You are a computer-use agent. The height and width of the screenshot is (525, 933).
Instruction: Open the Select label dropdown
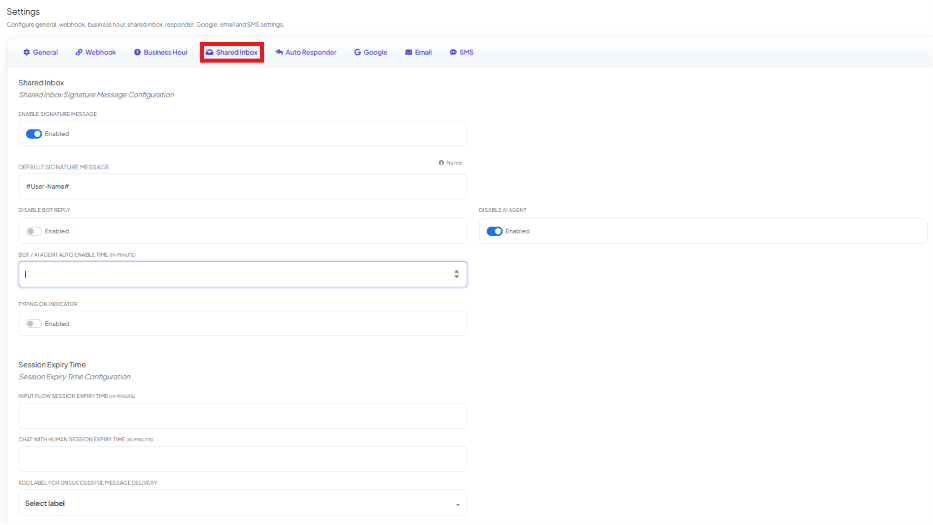[243, 503]
